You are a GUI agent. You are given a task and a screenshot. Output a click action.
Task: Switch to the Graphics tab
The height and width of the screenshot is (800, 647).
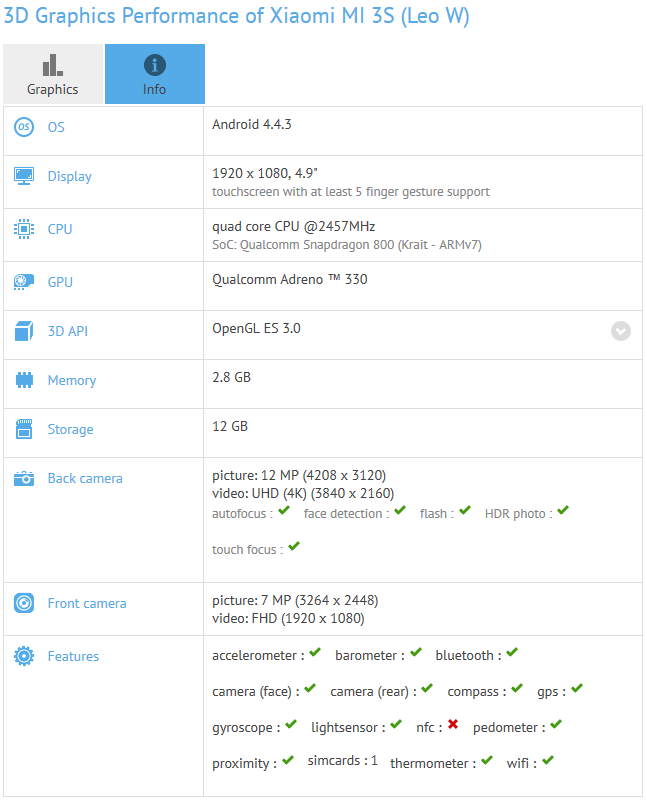(x=52, y=75)
